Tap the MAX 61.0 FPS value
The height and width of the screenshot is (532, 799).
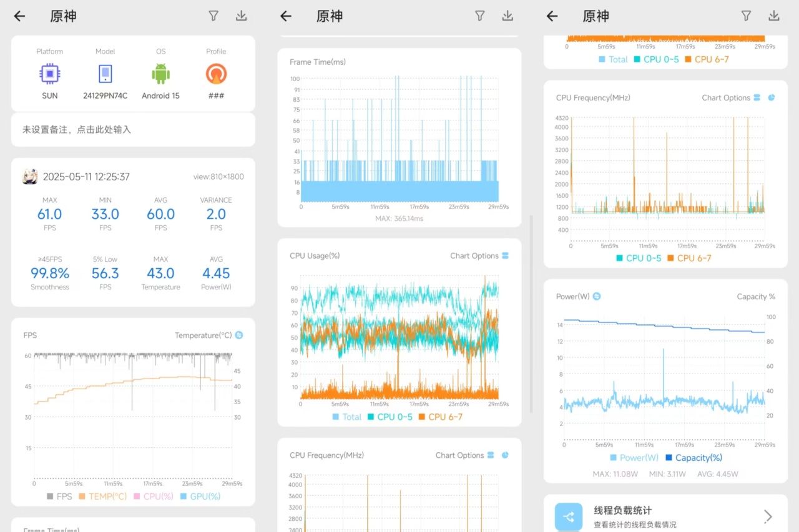[x=50, y=214]
